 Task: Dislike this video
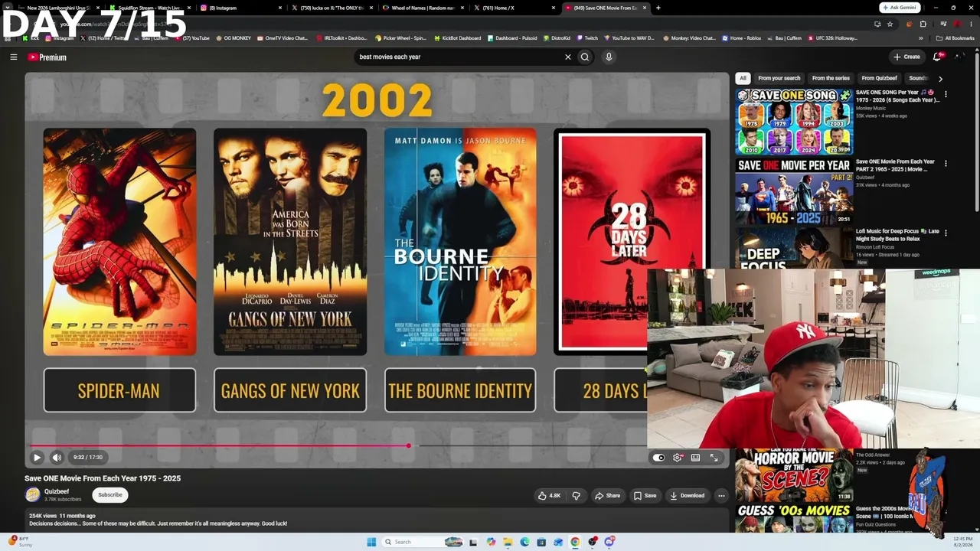576,495
